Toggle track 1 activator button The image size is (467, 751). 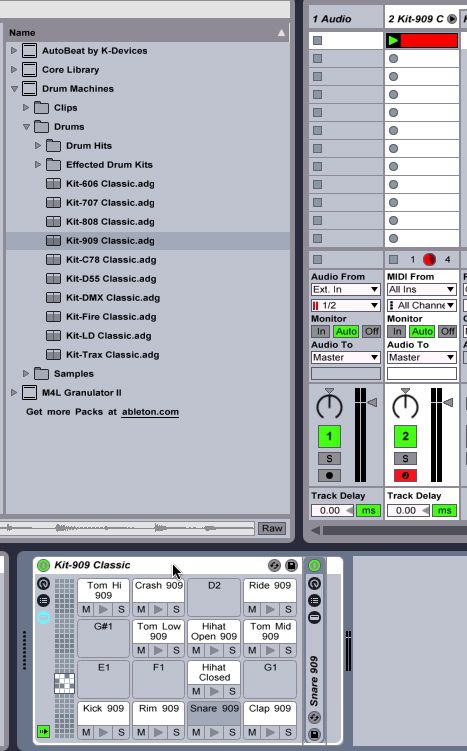(x=329, y=436)
